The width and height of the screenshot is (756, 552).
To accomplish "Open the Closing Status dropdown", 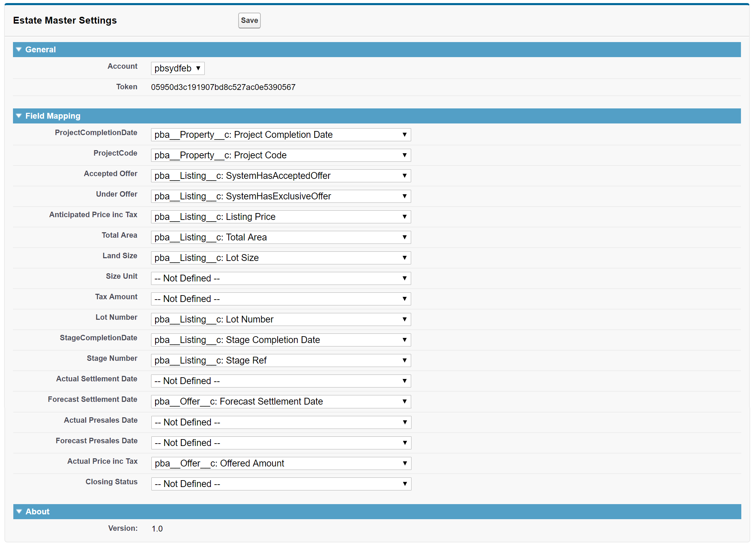I will 281,484.
